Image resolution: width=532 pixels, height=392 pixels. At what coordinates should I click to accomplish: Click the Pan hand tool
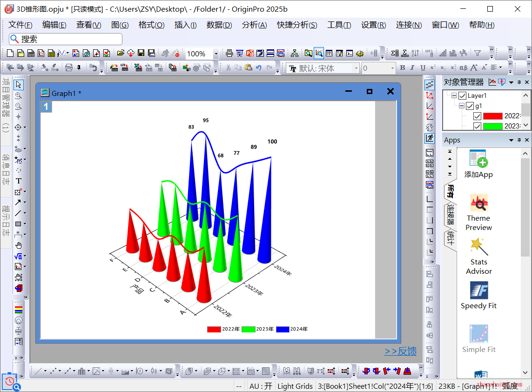tap(19, 245)
